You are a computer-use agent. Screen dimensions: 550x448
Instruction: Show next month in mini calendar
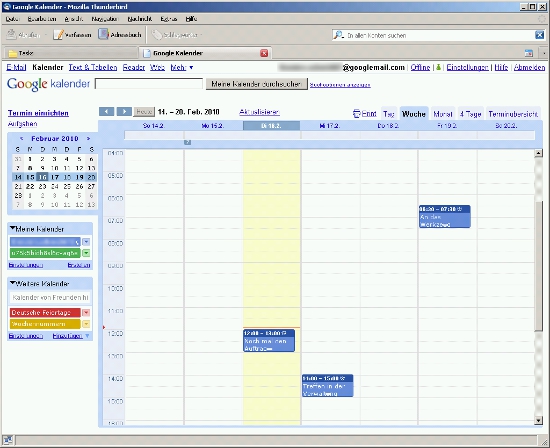click(88, 139)
